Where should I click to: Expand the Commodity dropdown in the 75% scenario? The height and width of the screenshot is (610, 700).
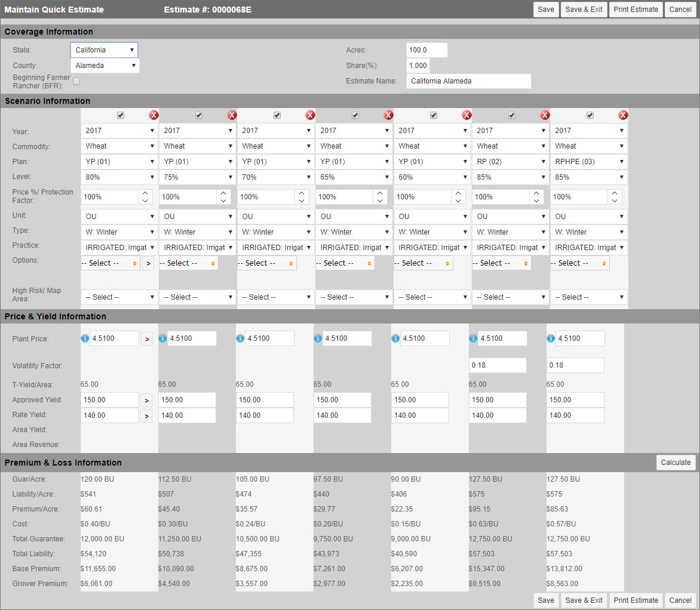point(198,146)
